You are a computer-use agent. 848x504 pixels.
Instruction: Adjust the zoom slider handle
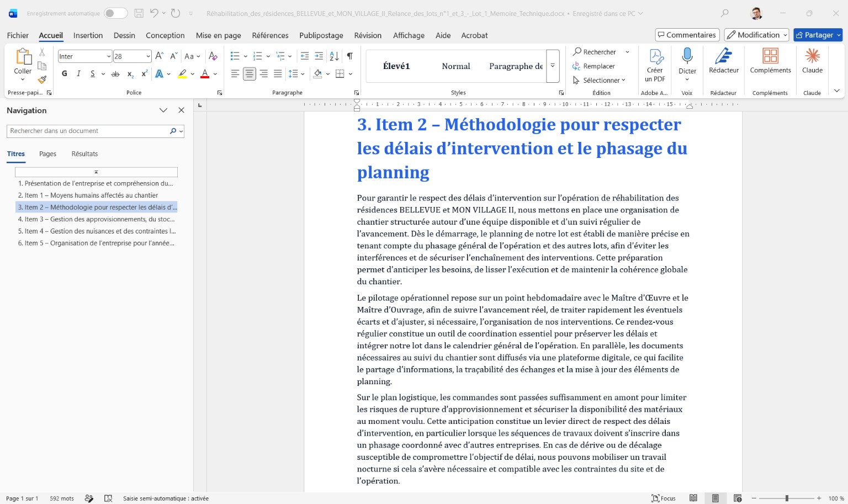[787, 498]
